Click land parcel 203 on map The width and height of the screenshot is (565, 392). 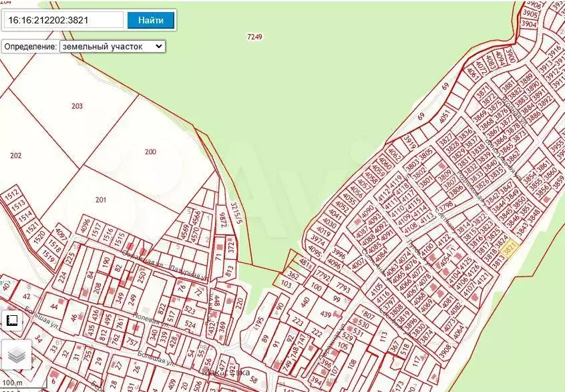77,106
